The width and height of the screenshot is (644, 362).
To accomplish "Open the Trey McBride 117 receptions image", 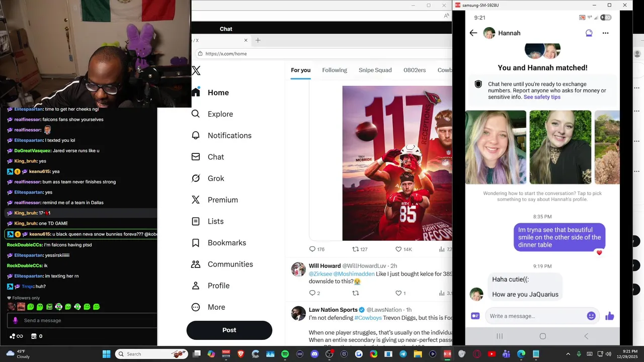I will tap(397, 163).
